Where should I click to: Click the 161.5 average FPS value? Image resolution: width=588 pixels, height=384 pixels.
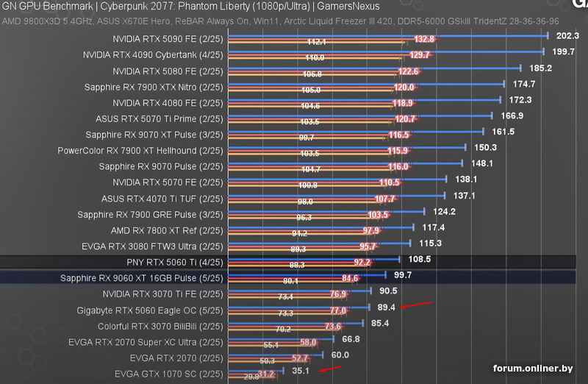(503, 132)
